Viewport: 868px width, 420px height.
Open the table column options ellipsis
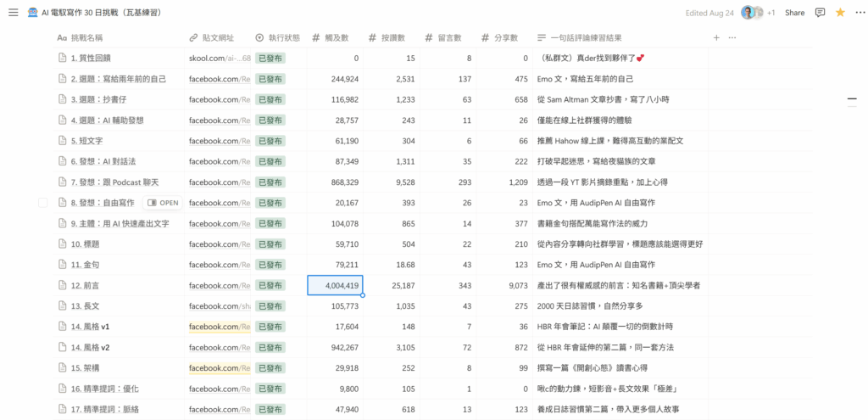[732, 37]
